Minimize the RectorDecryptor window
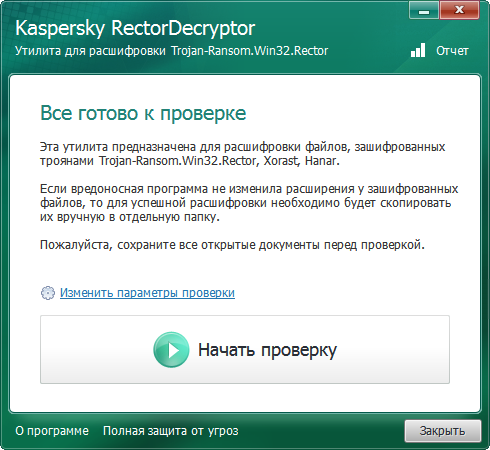Image resolution: width=490 pixels, height=450 pixels. click(424, 10)
